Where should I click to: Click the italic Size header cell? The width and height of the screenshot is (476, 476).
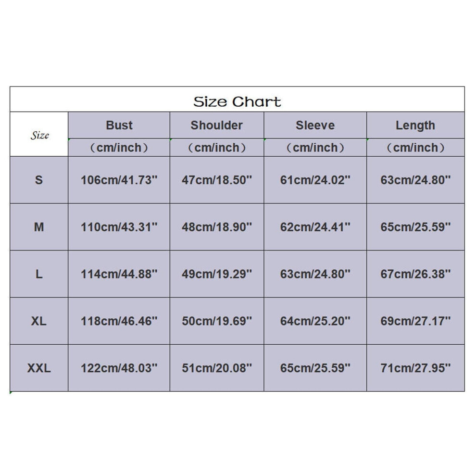[39, 134]
